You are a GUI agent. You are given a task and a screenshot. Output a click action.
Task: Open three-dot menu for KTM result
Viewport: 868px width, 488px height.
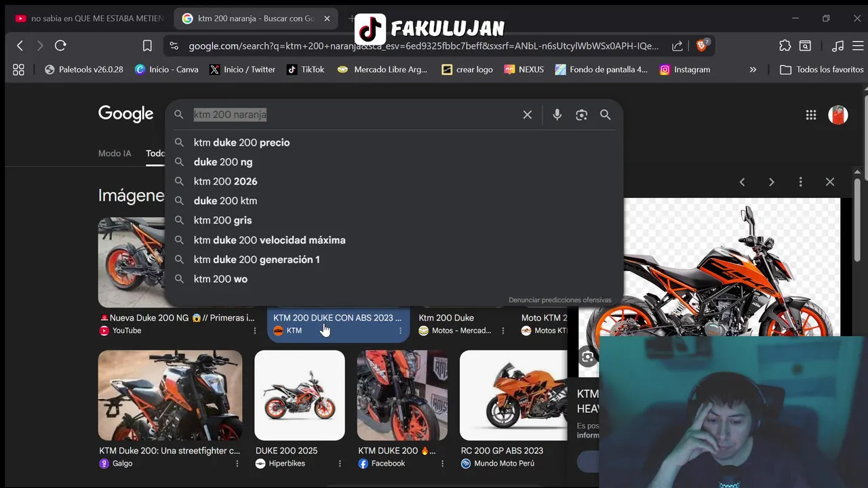click(400, 331)
